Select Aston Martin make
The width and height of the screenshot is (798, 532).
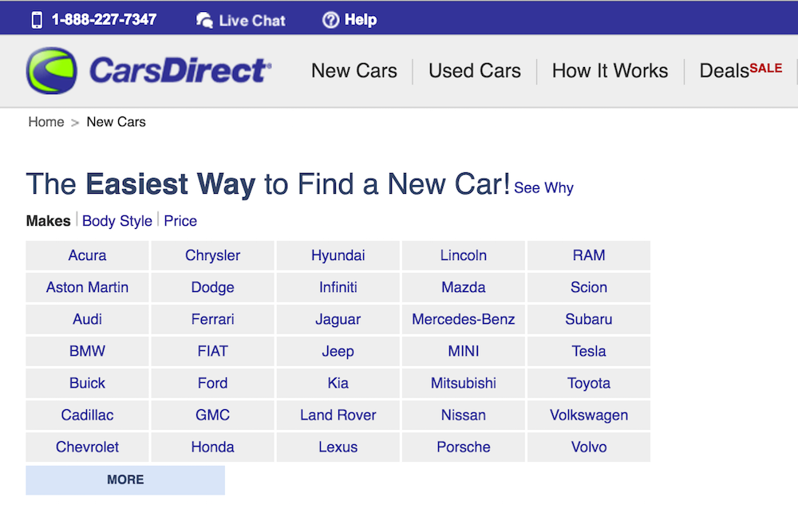(87, 287)
